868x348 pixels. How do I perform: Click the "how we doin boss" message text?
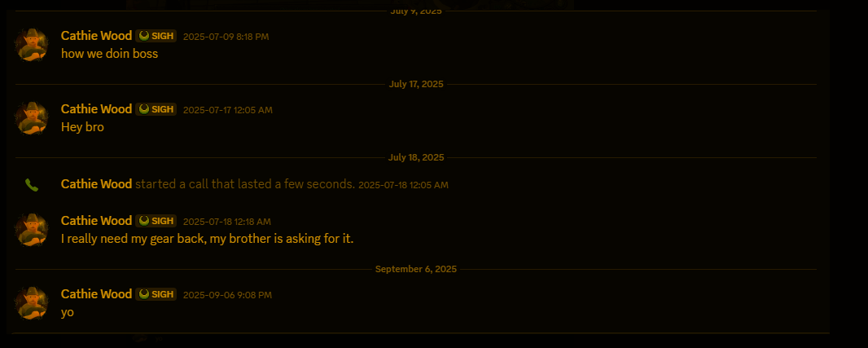coord(109,54)
